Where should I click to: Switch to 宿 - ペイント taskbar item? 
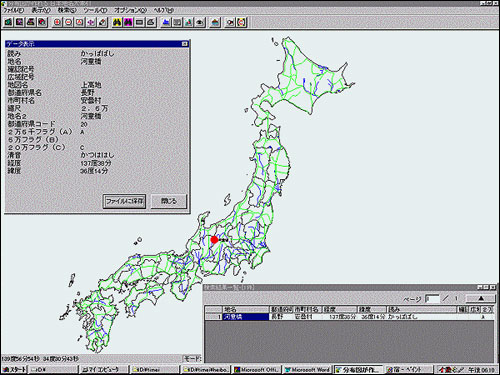click(x=409, y=369)
